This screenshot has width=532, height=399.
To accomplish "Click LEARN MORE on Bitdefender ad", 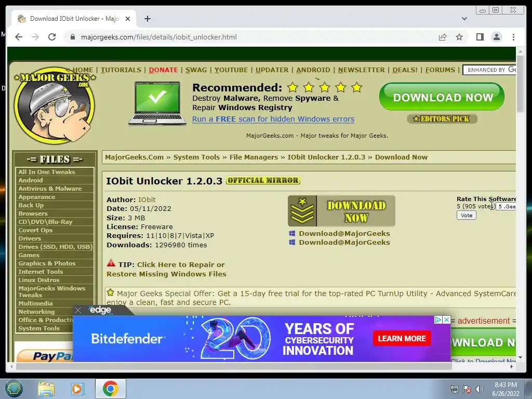I will click(402, 338).
